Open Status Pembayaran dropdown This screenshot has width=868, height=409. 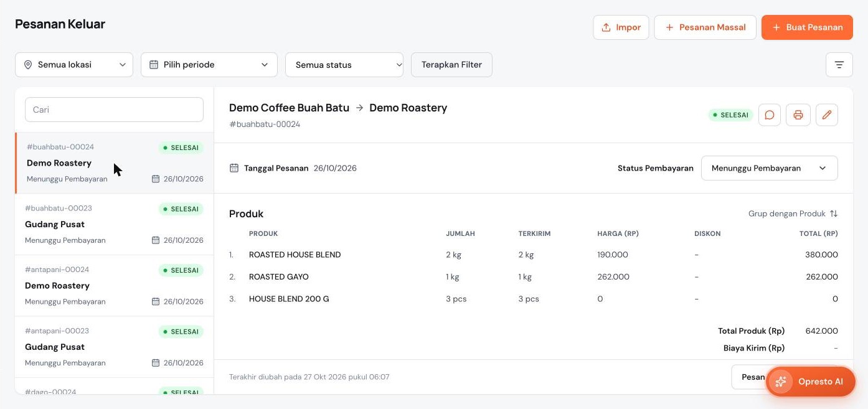point(770,168)
